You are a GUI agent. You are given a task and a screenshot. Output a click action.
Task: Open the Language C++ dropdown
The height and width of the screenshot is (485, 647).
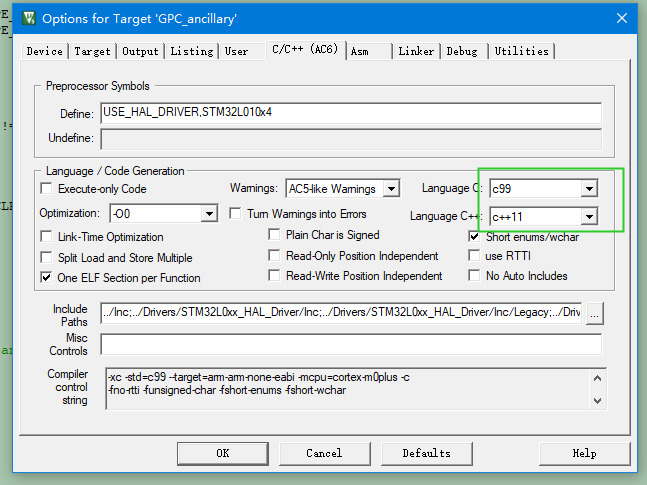(589, 216)
